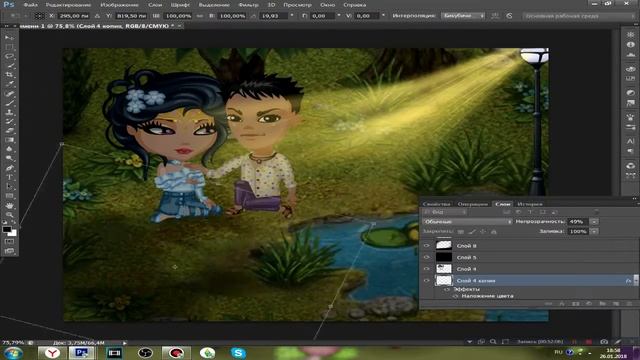Open Непрозрачность slider arrow
This screenshot has height=360, width=640.
coord(594,222)
